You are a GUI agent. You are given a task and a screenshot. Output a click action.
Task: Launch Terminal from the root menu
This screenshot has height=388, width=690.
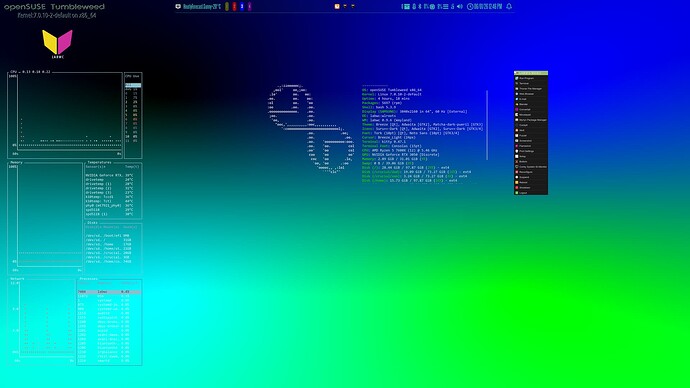(531, 84)
